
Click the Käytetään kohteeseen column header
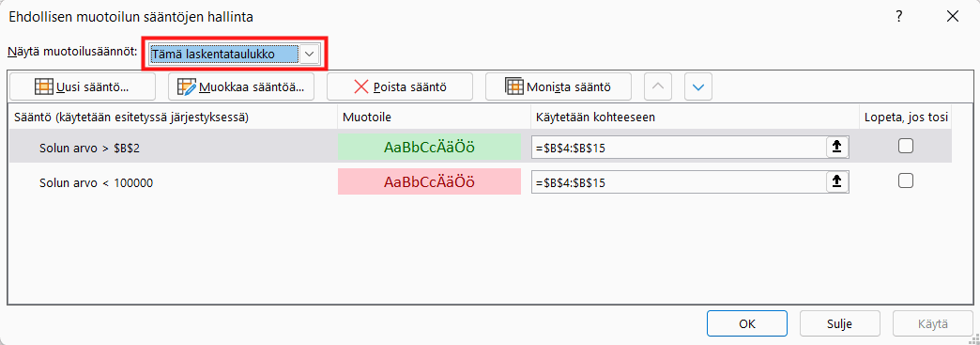click(695, 118)
